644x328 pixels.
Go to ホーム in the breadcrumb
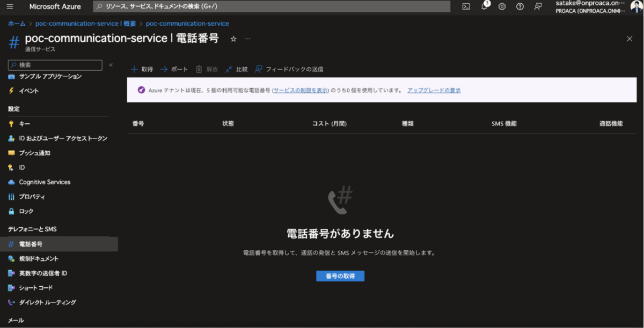click(17, 24)
